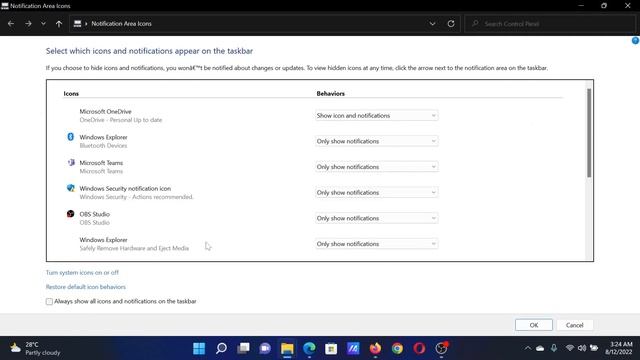Open behavior dropdown for Microsoft OneDrive
The width and height of the screenshot is (640, 360).
[x=376, y=116]
